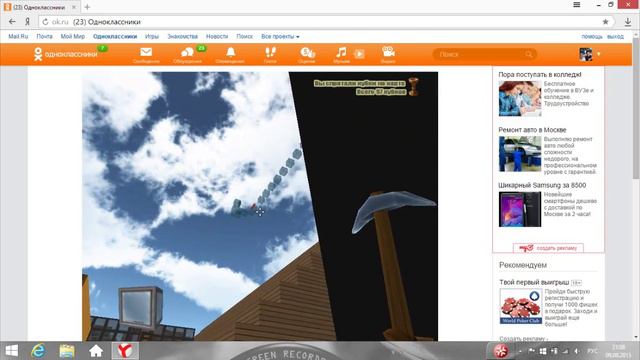This screenshot has height=360, width=640.
Task: Click the помощь link
Action: 592,36
